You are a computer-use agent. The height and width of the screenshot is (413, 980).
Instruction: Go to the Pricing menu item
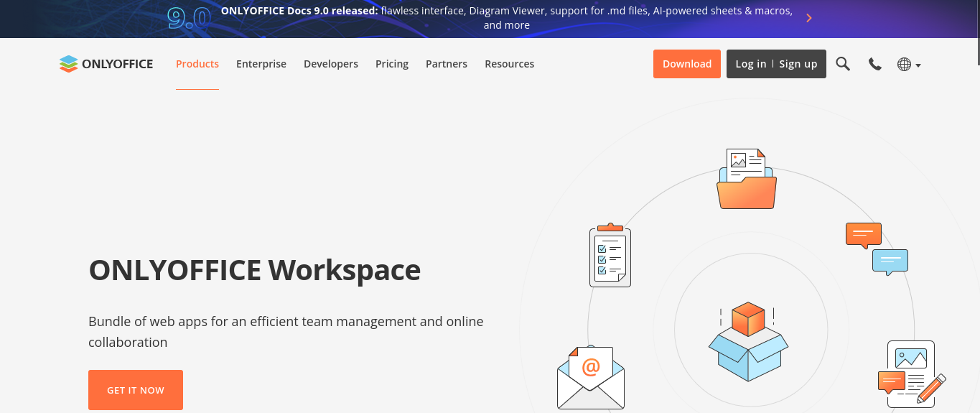pos(392,64)
